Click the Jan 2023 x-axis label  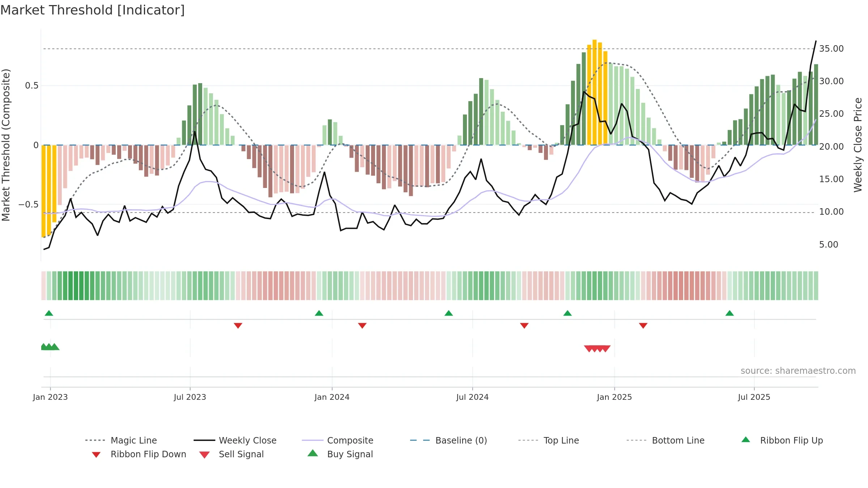pos(50,397)
